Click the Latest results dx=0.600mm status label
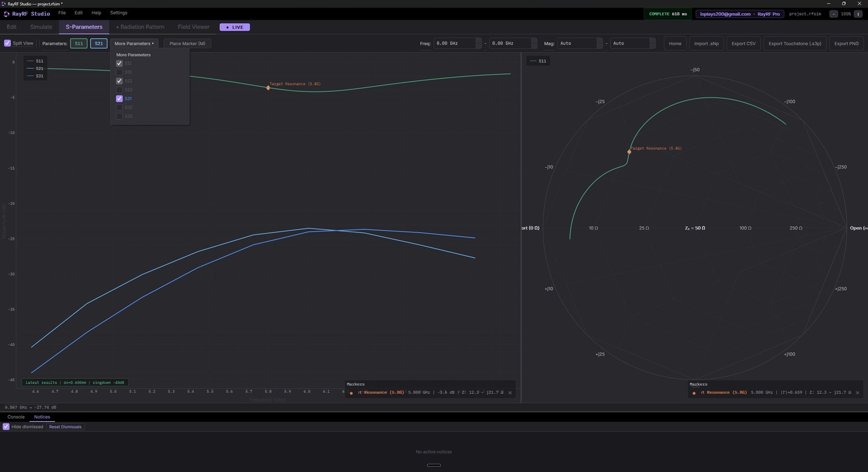This screenshot has height=472, width=868. click(x=75, y=382)
